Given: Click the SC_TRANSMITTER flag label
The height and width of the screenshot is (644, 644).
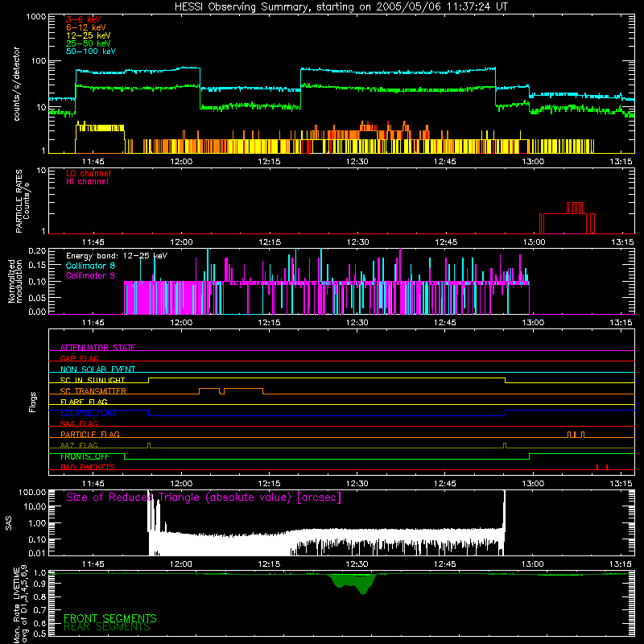Looking at the screenshot, I should tap(93, 391).
